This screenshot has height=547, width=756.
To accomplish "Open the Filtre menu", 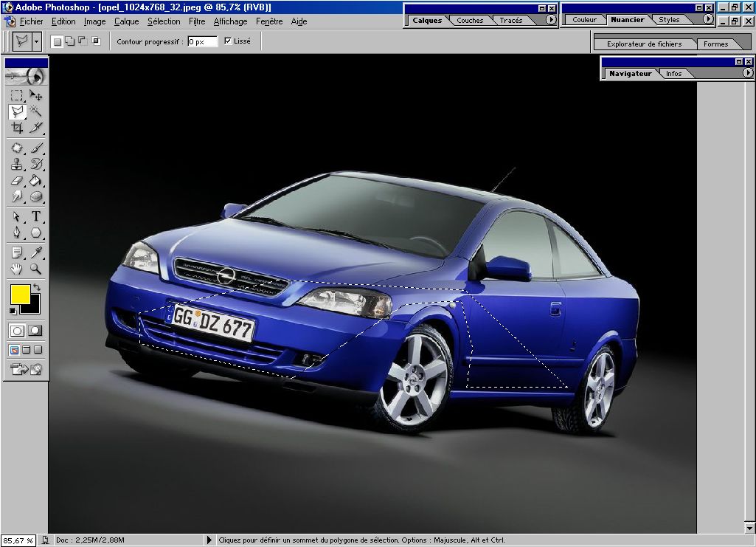I will (x=197, y=21).
